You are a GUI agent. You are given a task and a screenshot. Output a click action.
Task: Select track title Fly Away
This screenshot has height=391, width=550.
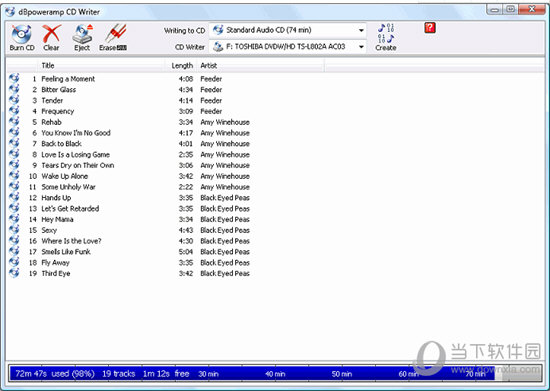55,263
